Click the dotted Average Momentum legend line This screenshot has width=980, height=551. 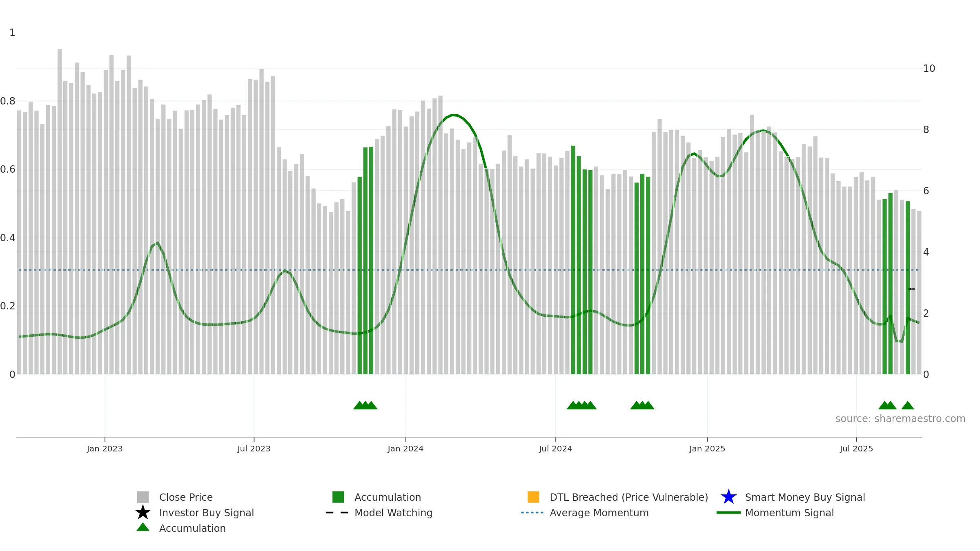tap(532, 513)
